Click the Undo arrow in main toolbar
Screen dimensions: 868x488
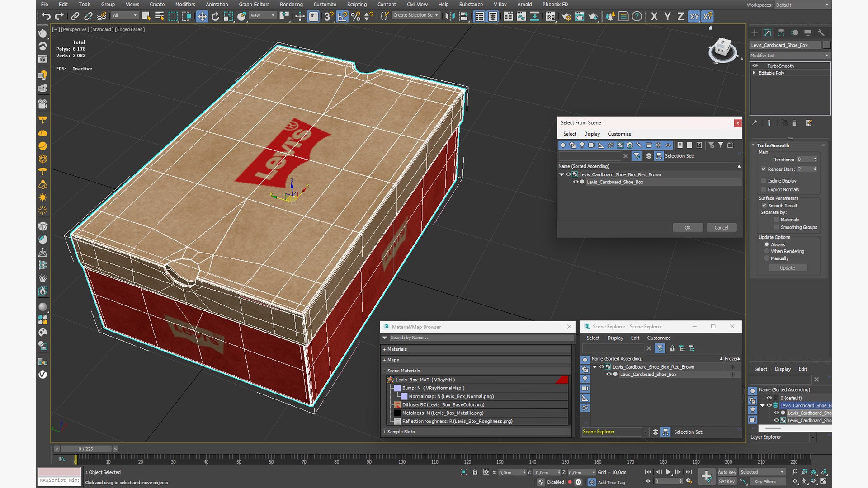coord(46,17)
